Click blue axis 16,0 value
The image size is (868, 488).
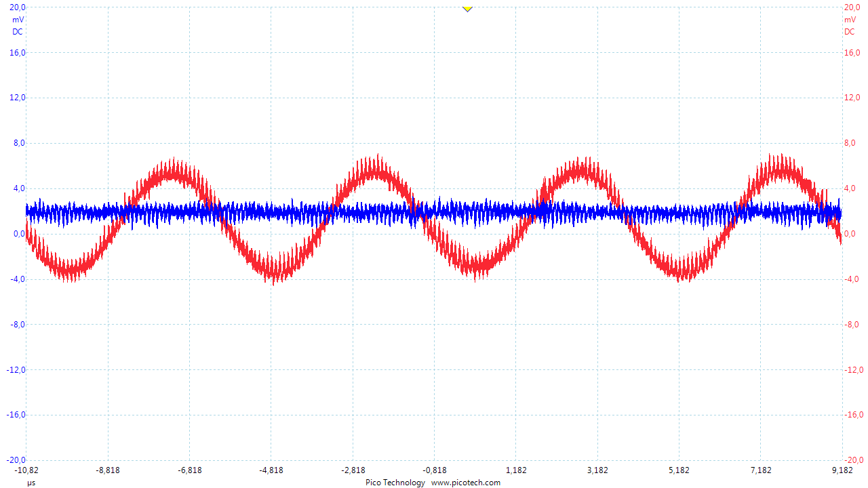[18, 52]
